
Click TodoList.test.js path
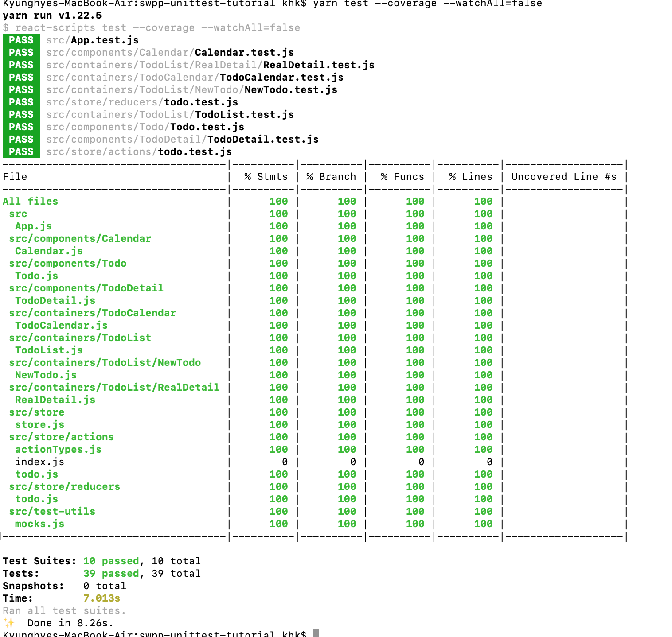(170, 115)
